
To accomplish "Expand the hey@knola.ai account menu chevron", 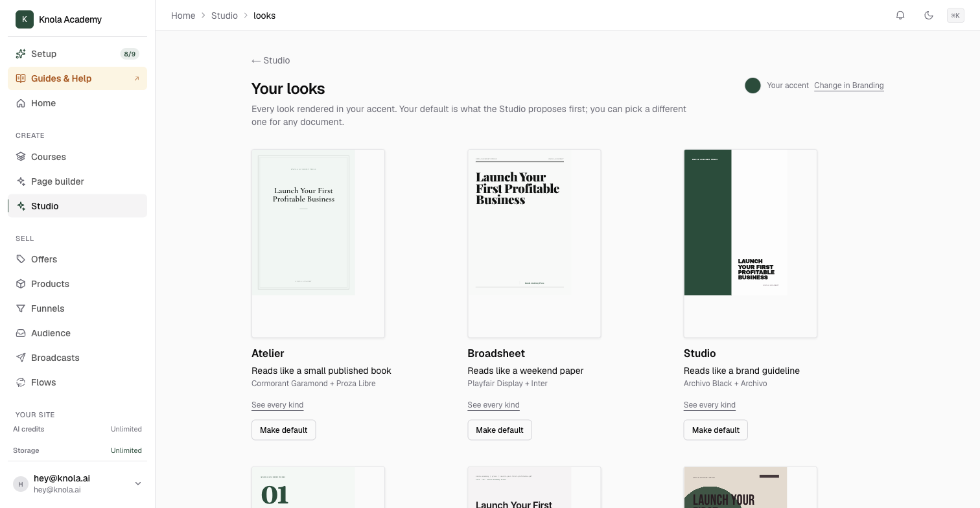I will coord(137,483).
